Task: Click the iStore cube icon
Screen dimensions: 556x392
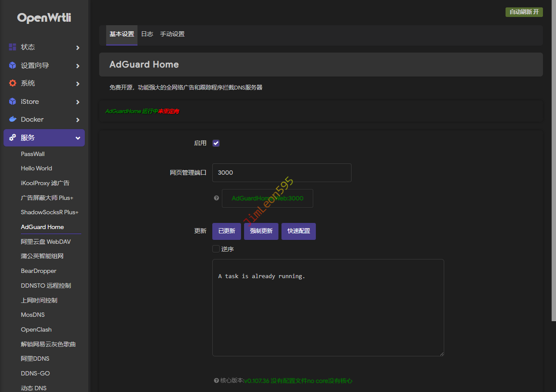Action: point(13,101)
